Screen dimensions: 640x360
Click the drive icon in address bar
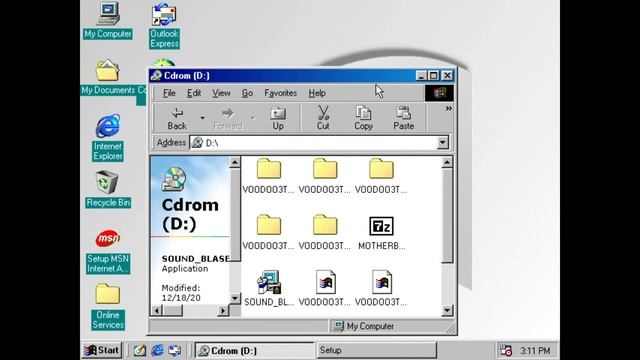pyautogui.click(x=197, y=142)
